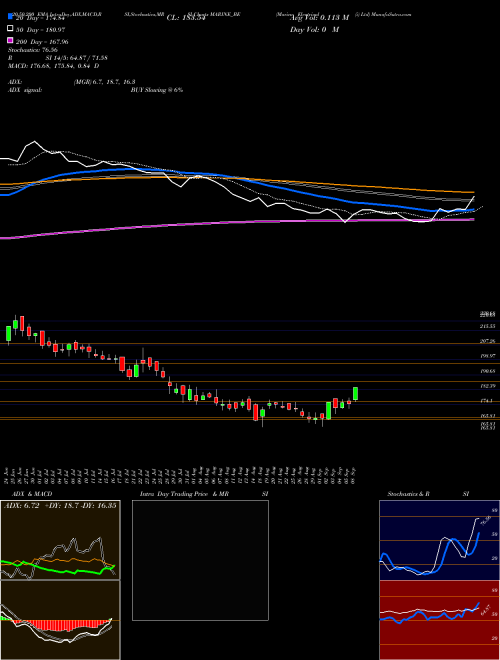The height and width of the screenshot is (660, 500).
Task: Click the 'BUY Slowing @ 6%' signal text
Action: pos(157,90)
